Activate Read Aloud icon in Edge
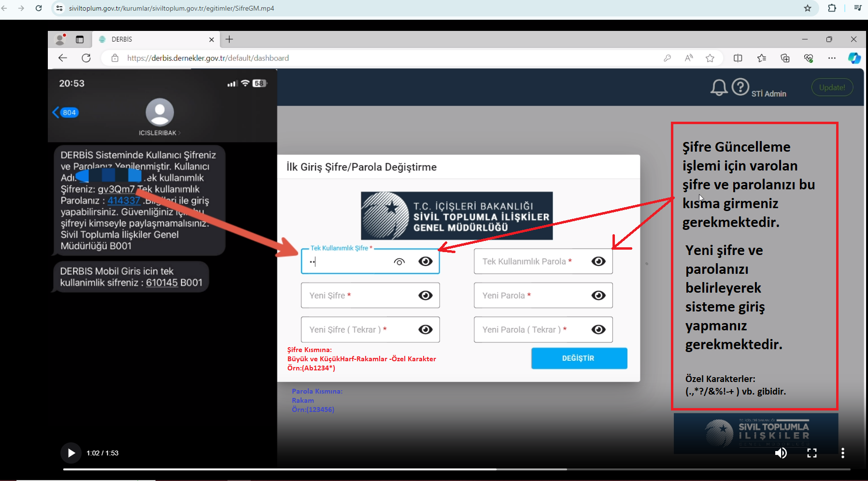The image size is (868, 481). pos(689,58)
